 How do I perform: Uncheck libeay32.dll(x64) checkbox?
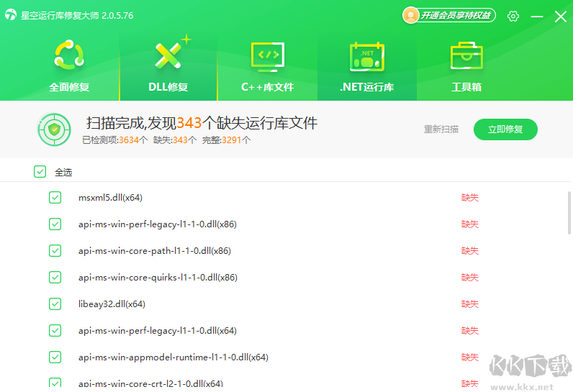coord(55,304)
